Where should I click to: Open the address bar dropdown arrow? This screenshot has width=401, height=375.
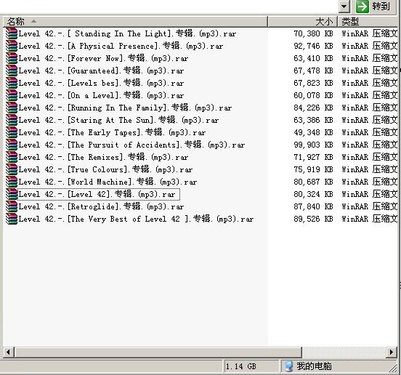tap(344, 7)
